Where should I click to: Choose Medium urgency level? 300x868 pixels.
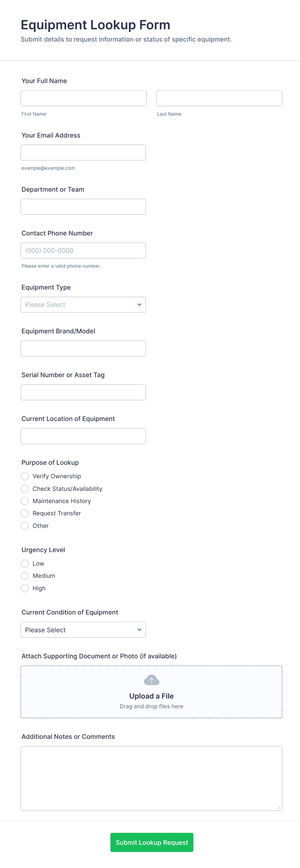25,576
